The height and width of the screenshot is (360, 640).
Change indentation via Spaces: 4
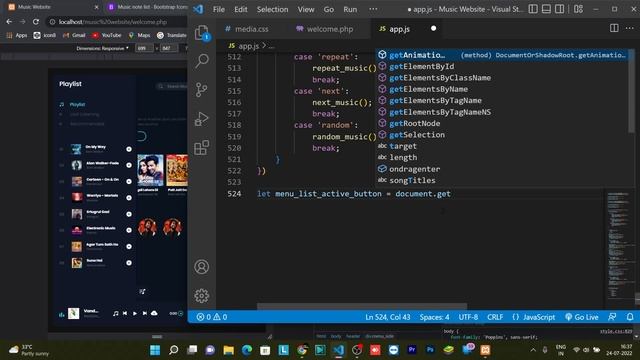pos(434,317)
